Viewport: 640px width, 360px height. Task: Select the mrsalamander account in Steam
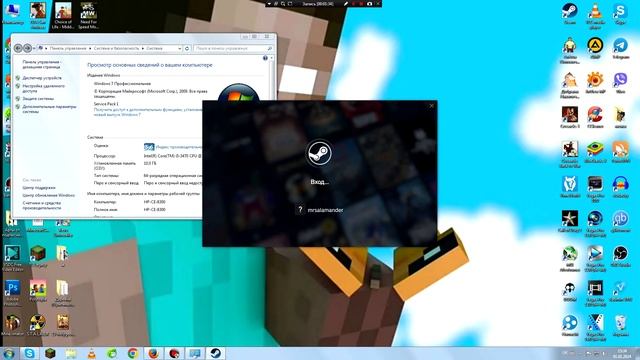tap(319, 210)
